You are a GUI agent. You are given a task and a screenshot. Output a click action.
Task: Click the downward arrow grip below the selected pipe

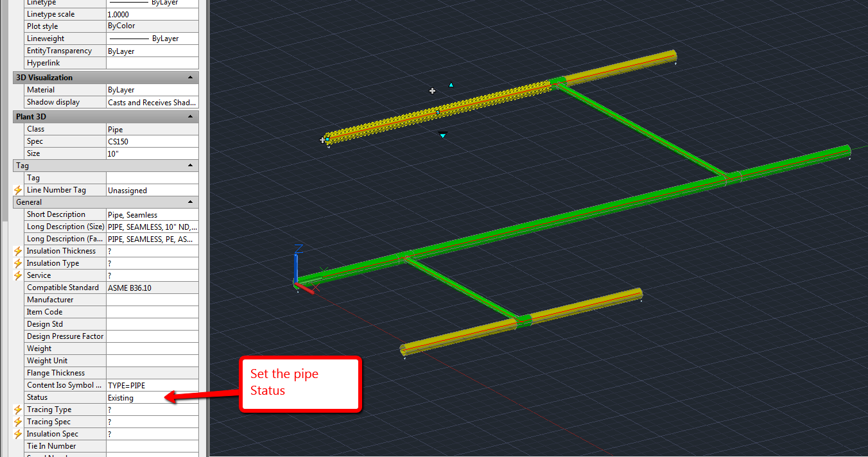click(442, 134)
